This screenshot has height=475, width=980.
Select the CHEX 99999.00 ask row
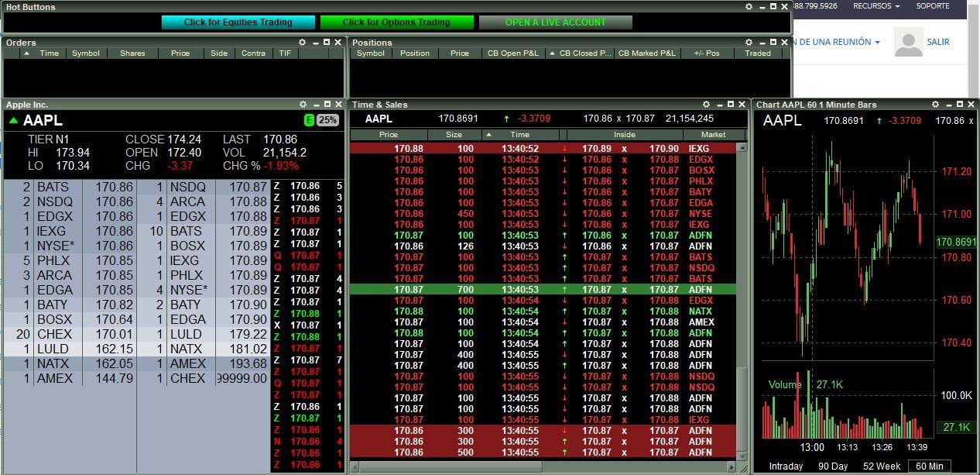204,378
